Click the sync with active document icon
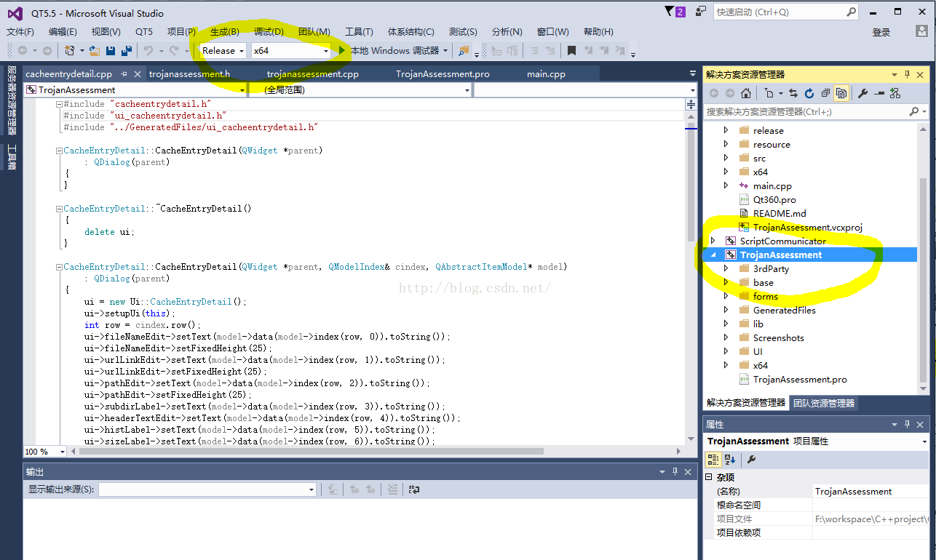 tap(793, 93)
